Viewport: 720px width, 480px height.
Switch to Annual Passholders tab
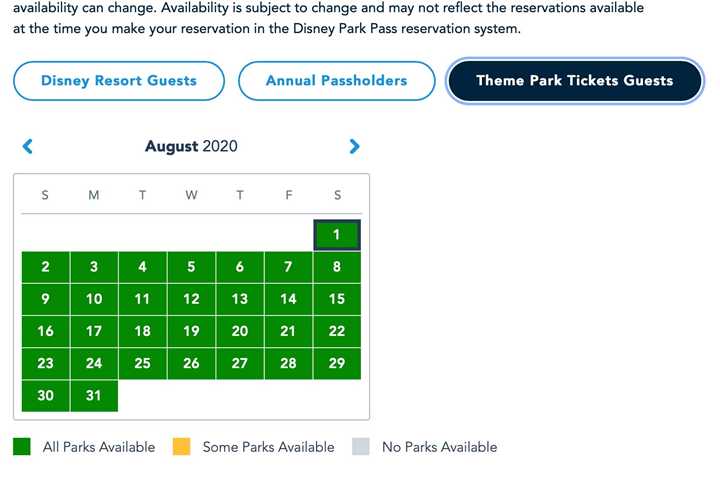tap(336, 81)
